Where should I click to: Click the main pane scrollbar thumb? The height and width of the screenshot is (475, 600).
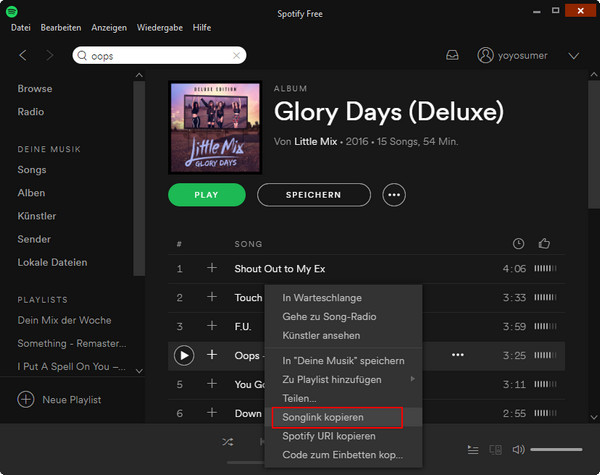(x=593, y=145)
